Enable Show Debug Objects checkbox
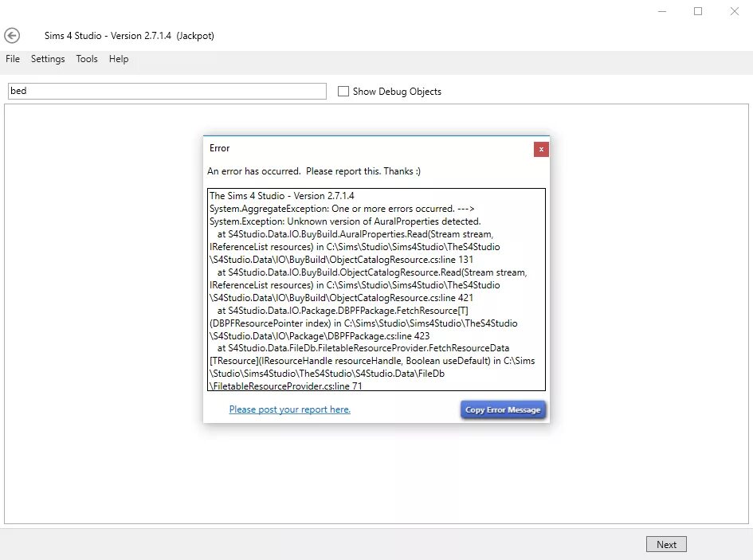 (343, 92)
